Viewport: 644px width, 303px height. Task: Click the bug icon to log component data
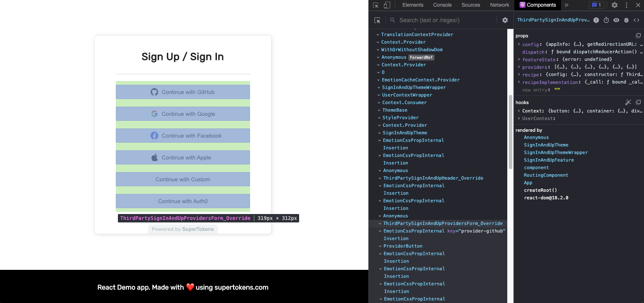tap(626, 20)
